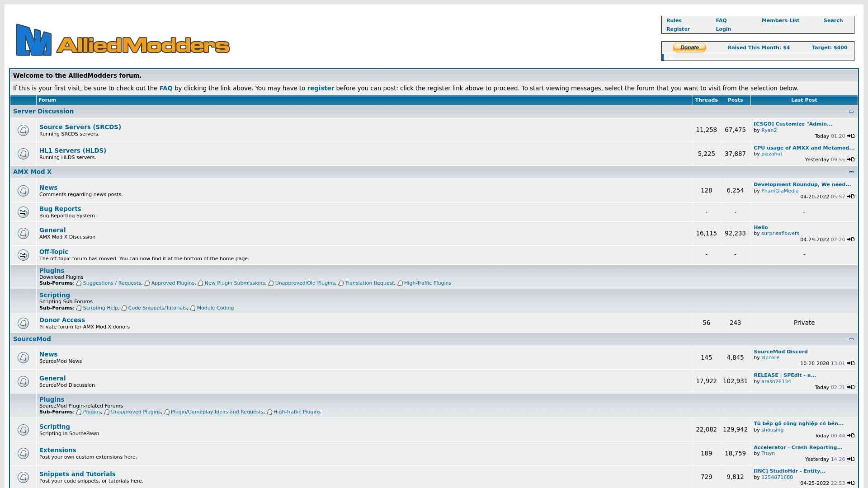868x488 pixels.
Task: Open the New Plugin Submissions sub-forum
Action: (x=235, y=283)
